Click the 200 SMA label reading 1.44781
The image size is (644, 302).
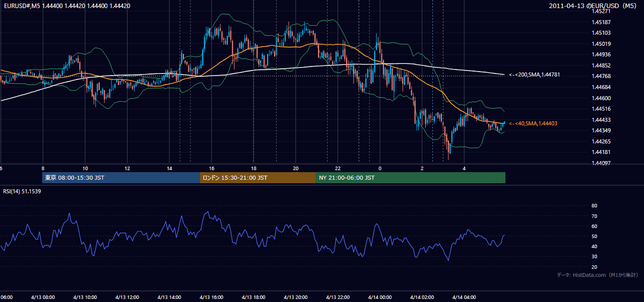(534, 74)
